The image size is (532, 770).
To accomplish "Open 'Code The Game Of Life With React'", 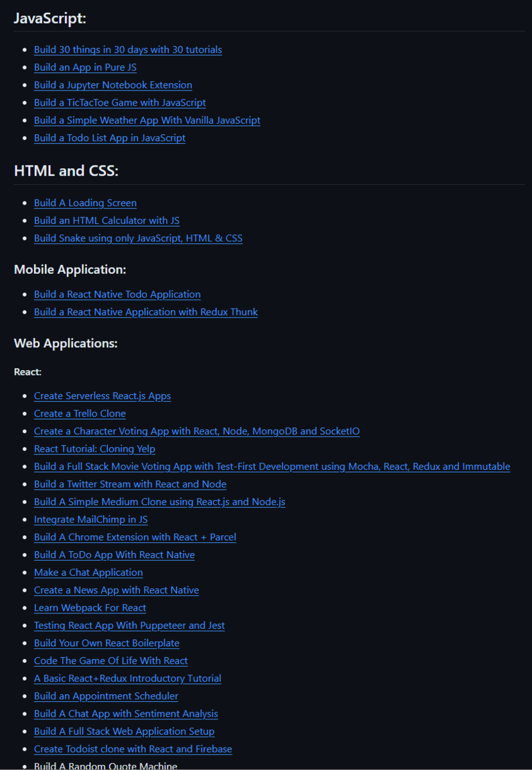I will (x=111, y=661).
